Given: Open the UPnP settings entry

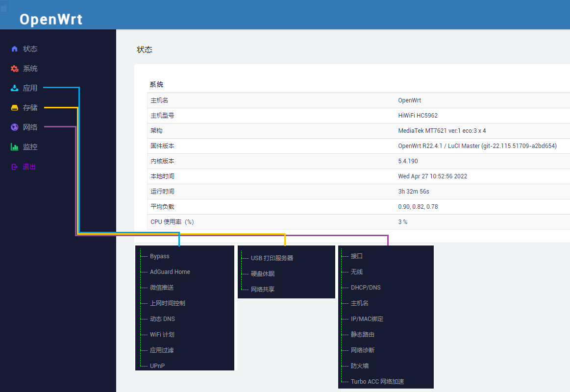Looking at the screenshot, I should pyautogui.click(x=157, y=366).
